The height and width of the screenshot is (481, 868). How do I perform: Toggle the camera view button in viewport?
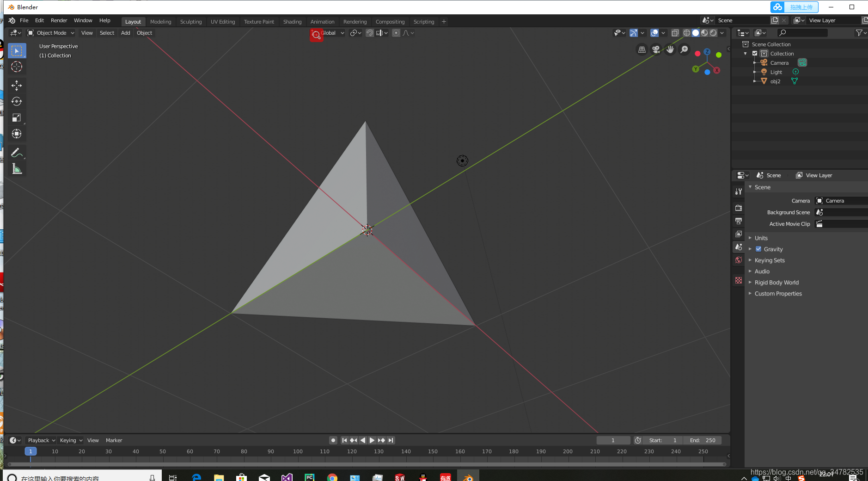656,49
